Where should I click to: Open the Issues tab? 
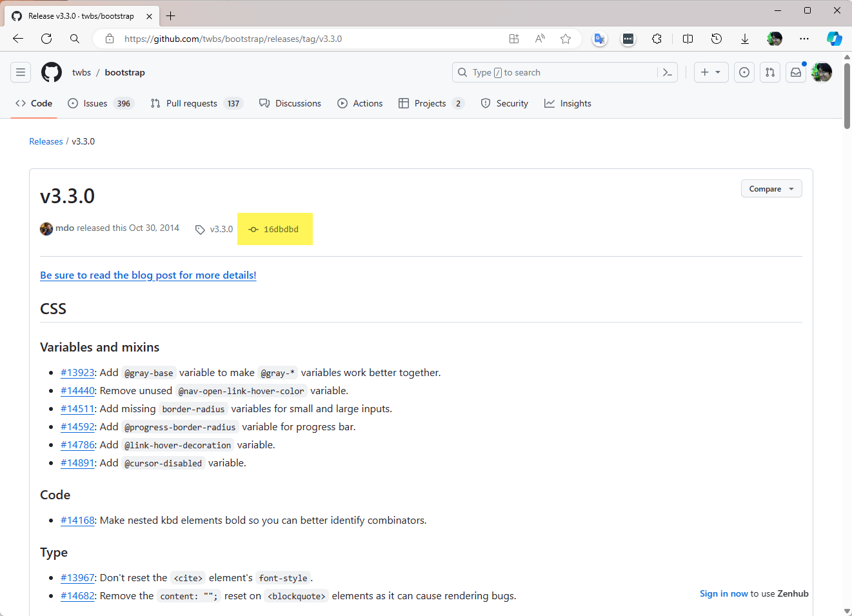101,103
